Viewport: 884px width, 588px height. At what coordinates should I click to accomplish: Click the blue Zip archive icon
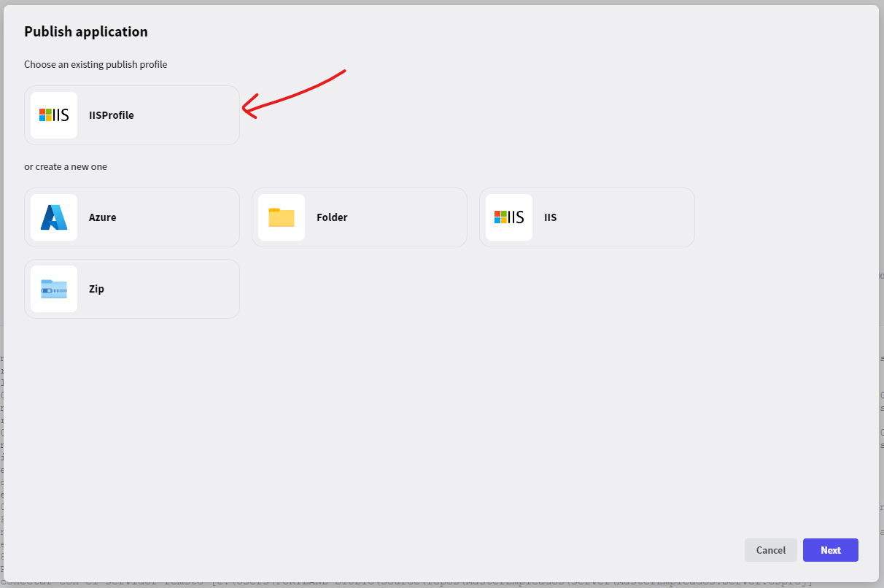pos(54,289)
